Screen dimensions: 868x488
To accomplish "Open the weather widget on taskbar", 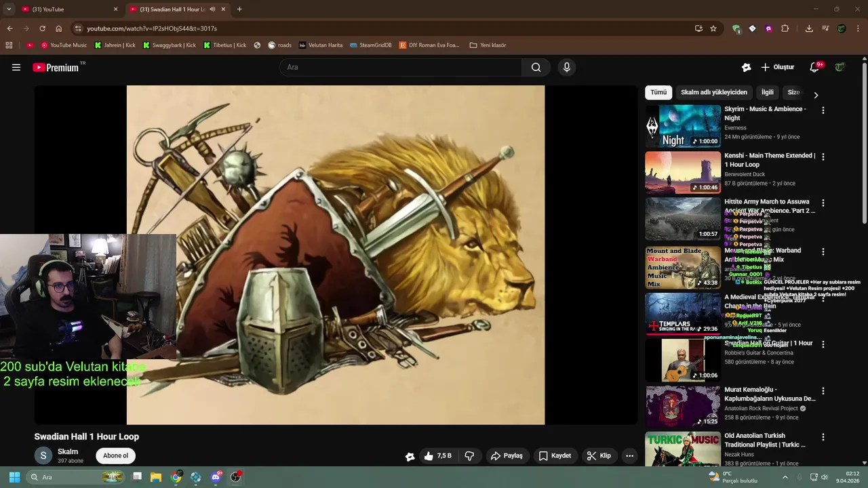I will (x=733, y=477).
